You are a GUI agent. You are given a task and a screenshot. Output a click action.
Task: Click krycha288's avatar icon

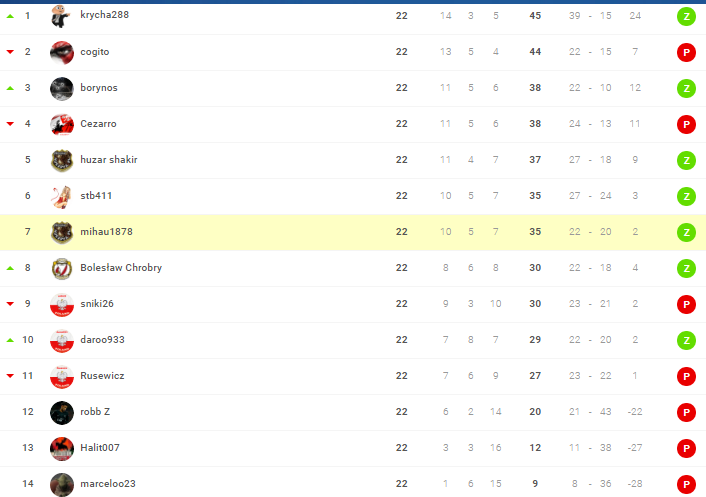click(x=62, y=15)
